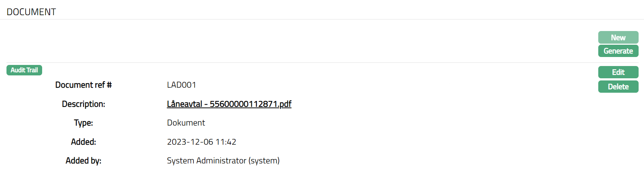This screenshot has height=171, width=644.
Task: Open the Låneavtal - 55600000112871.pdf link
Action: pos(229,104)
